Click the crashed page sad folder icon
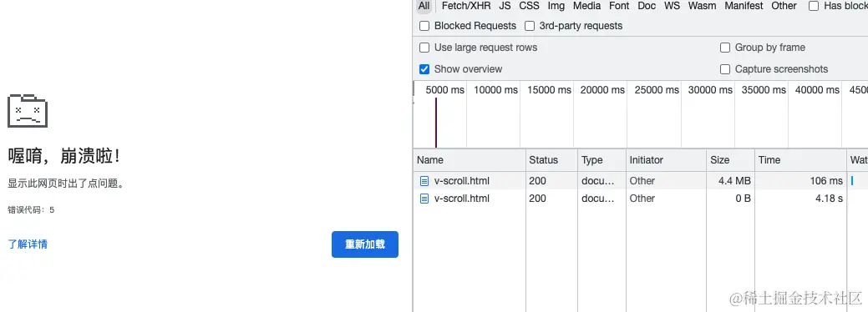868x312 pixels. pos(27,111)
